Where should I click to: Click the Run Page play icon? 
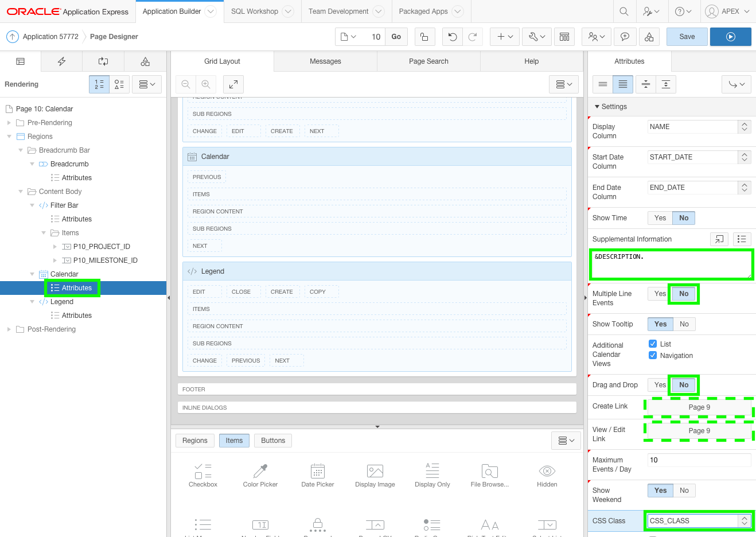(730, 37)
